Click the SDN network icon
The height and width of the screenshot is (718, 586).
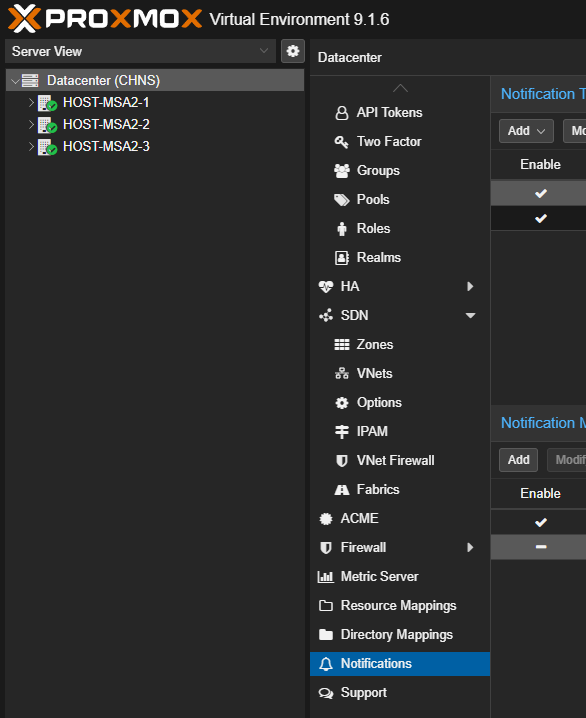click(326, 315)
